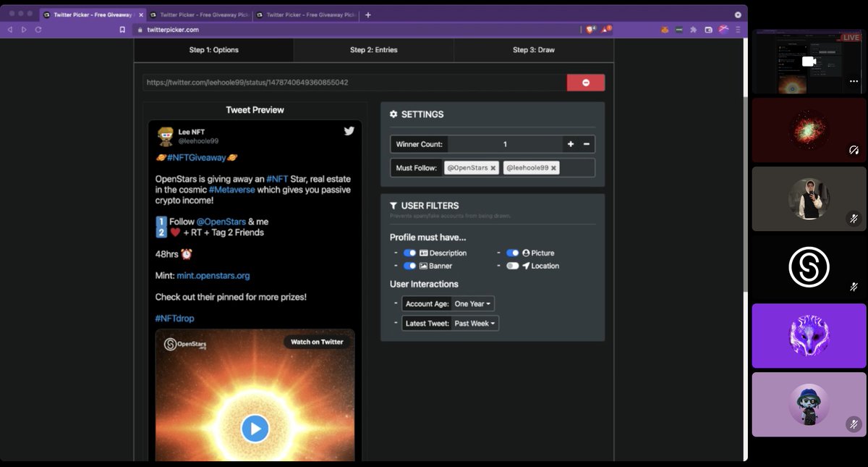Screen dimensions: 868x467
Task: Bookmark this page with the bookmark icon
Action: point(122,30)
